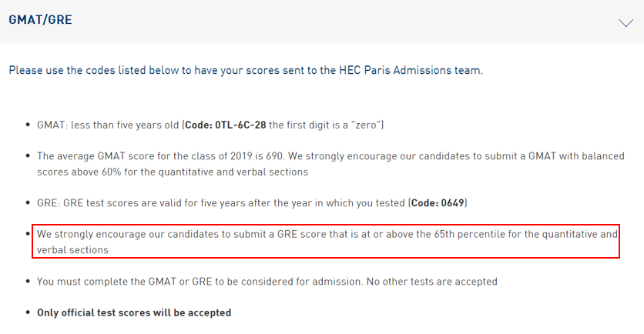Click the red-outlined 65th percentile sentence
This screenshot has height=334, width=644.
pos(326,242)
